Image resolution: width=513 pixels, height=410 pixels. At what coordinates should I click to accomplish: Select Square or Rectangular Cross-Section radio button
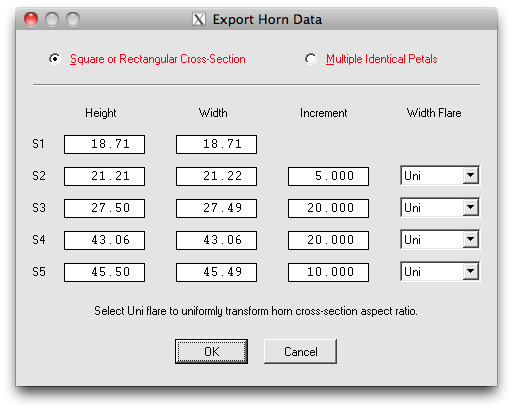tap(55, 59)
